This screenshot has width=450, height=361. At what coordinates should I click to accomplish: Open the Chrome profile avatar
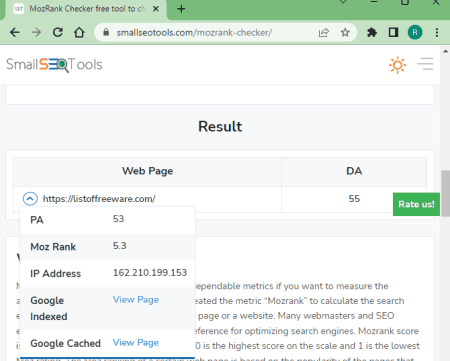[x=415, y=32]
